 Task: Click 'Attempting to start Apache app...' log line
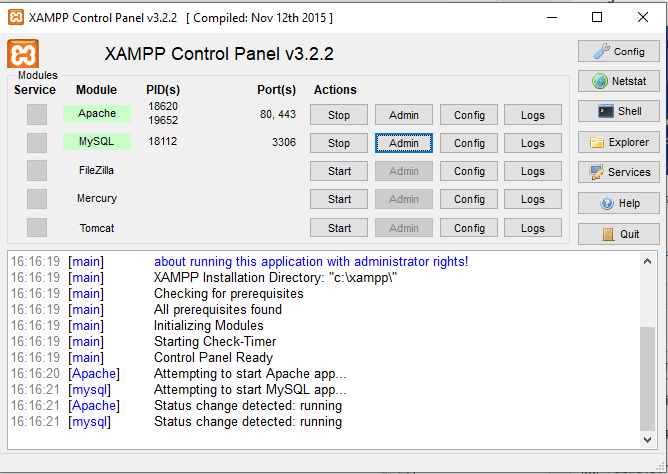pyautogui.click(x=250, y=373)
